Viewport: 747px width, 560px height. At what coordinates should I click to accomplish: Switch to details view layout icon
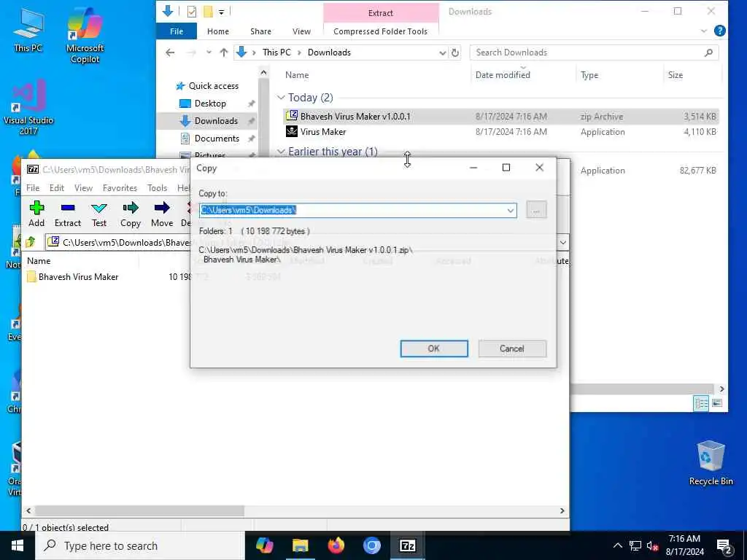click(x=701, y=403)
